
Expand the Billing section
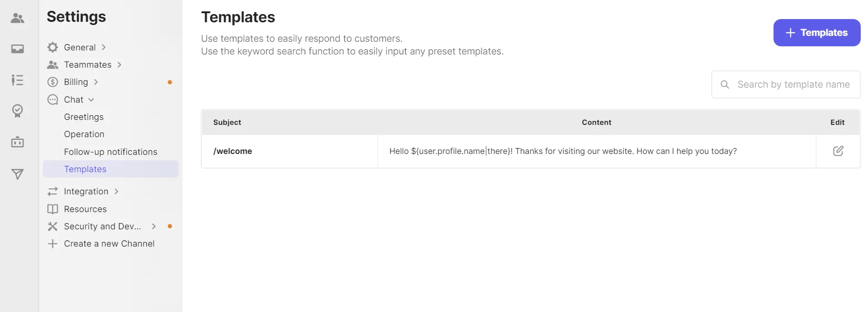coord(96,82)
